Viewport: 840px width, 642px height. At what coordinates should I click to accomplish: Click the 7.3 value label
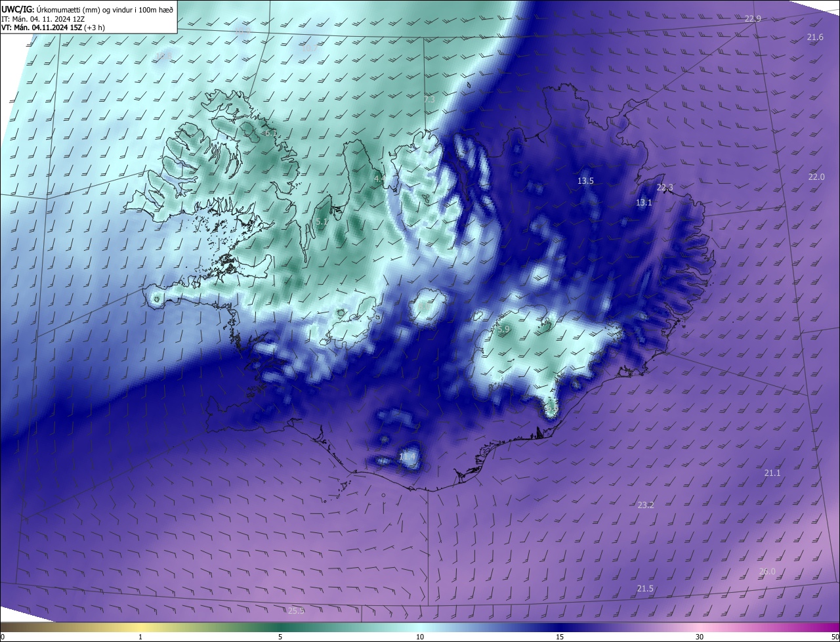tap(429, 100)
